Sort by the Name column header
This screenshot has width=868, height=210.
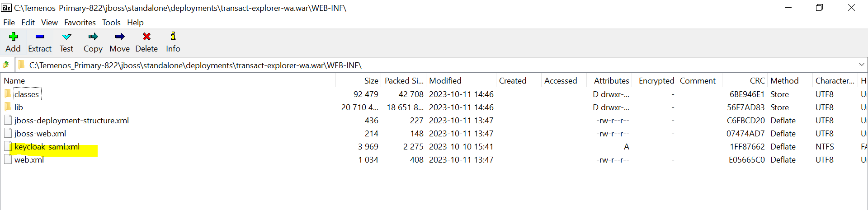point(14,81)
